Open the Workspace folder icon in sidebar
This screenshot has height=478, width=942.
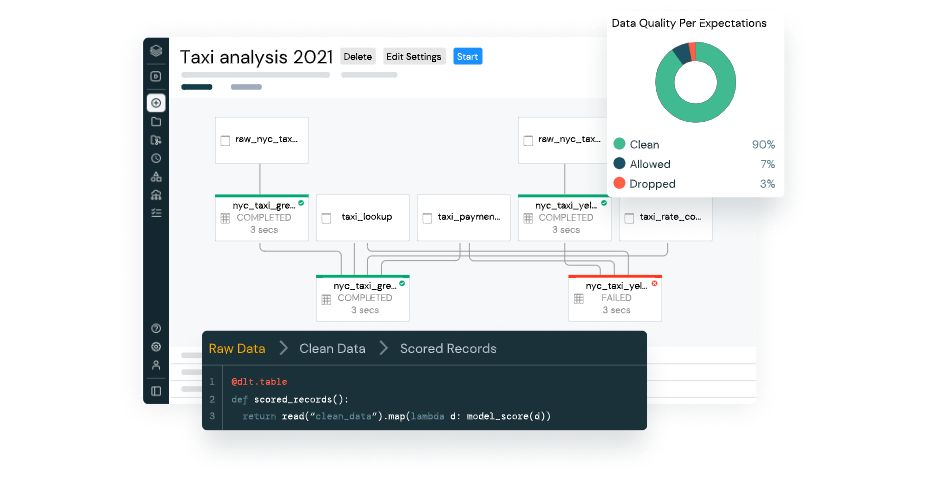coord(156,121)
